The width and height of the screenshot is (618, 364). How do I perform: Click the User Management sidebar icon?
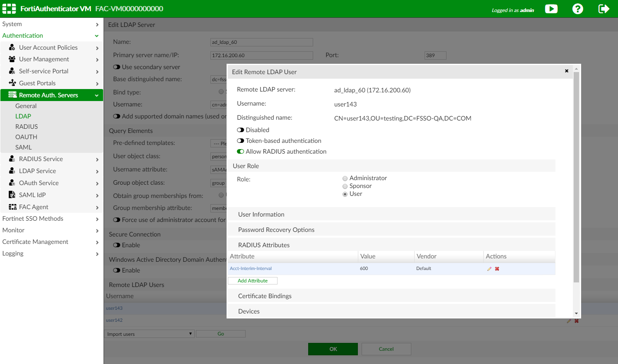12,59
